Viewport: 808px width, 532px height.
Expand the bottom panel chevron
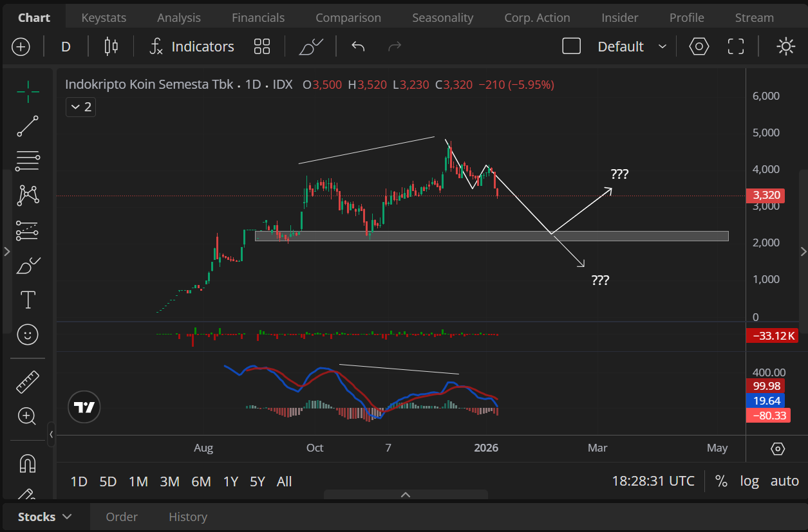(406, 495)
